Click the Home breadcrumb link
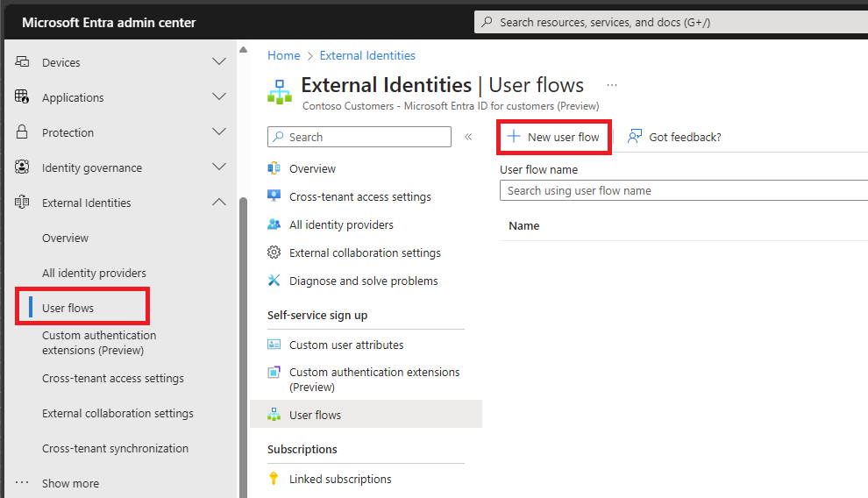The width and height of the screenshot is (868, 498). click(x=284, y=55)
